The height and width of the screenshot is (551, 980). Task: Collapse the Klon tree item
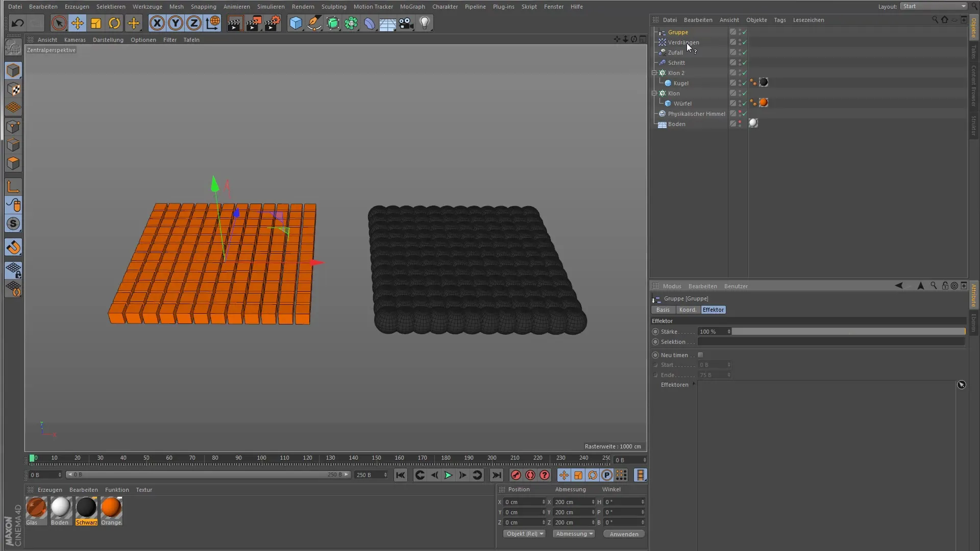654,93
